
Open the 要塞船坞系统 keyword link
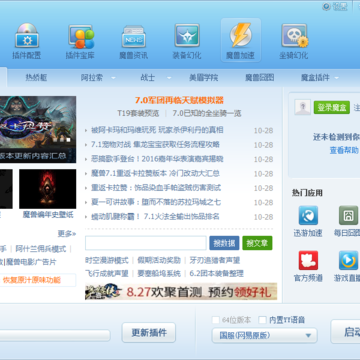tap(159, 273)
